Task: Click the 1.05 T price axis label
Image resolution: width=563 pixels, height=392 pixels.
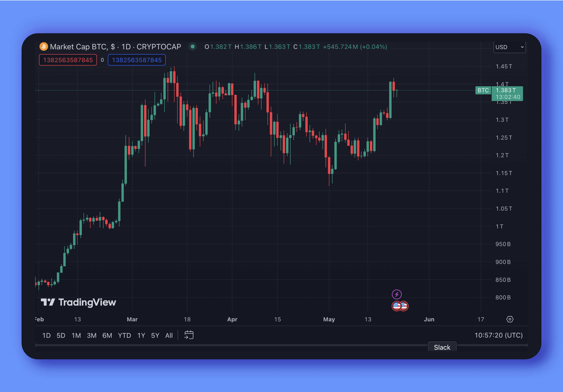Action: (x=504, y=209)
